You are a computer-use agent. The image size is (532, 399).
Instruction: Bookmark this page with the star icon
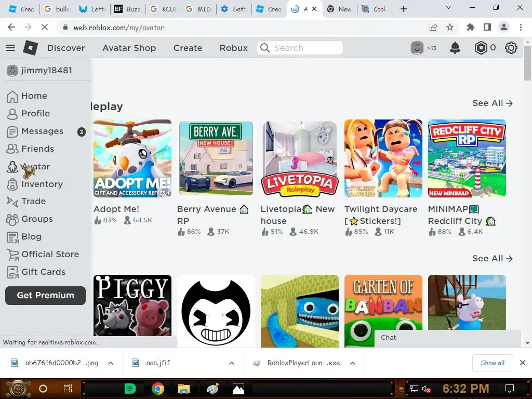pyautogui.click(x=450, y=28)
